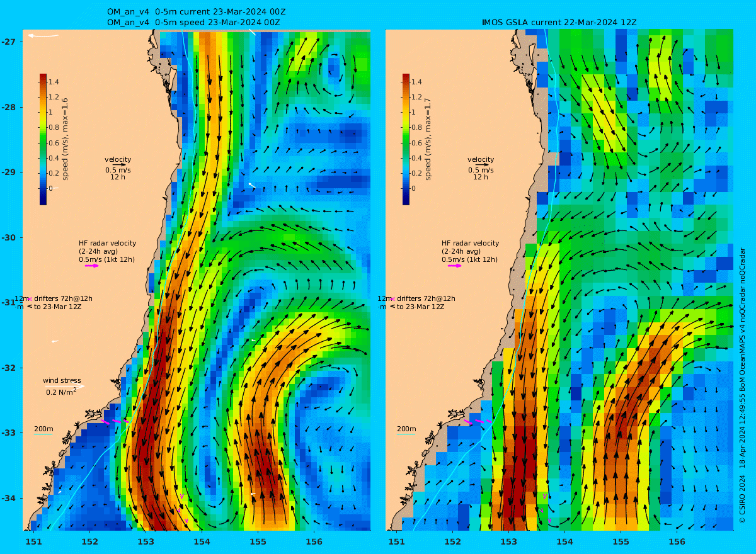Click 'wind stress' legend text

[x=62, y=380]
